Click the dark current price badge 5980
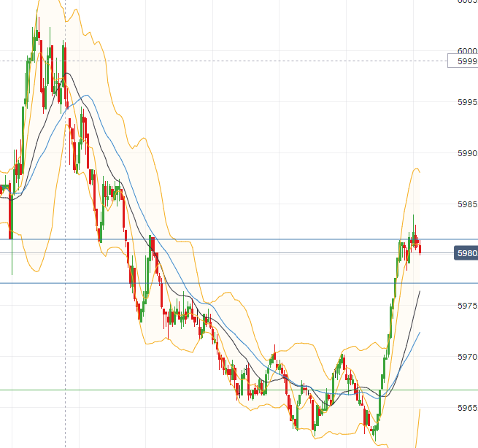 click(466, 253)
